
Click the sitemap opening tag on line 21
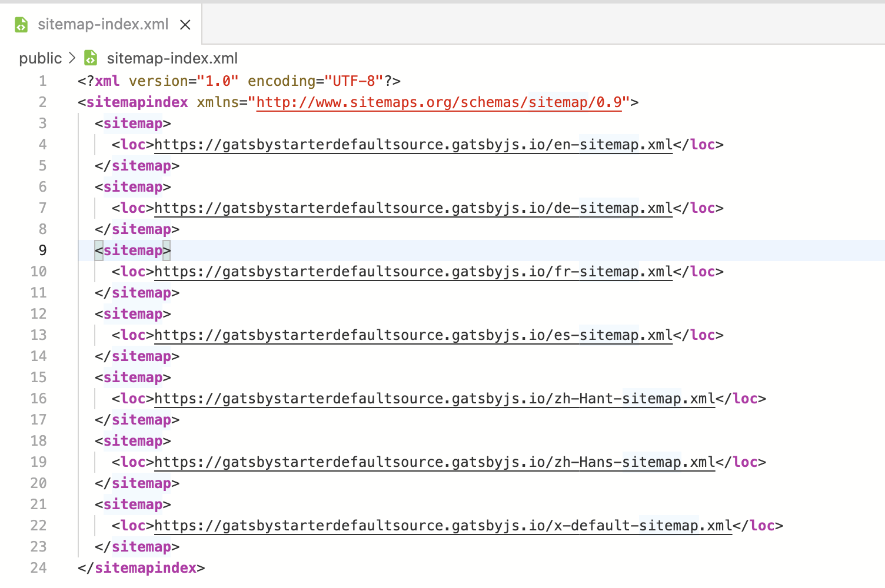pos(133,505)
